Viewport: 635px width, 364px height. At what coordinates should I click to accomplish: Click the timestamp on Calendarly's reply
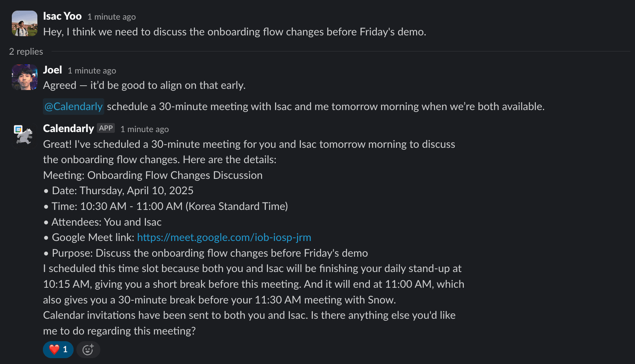144,129
